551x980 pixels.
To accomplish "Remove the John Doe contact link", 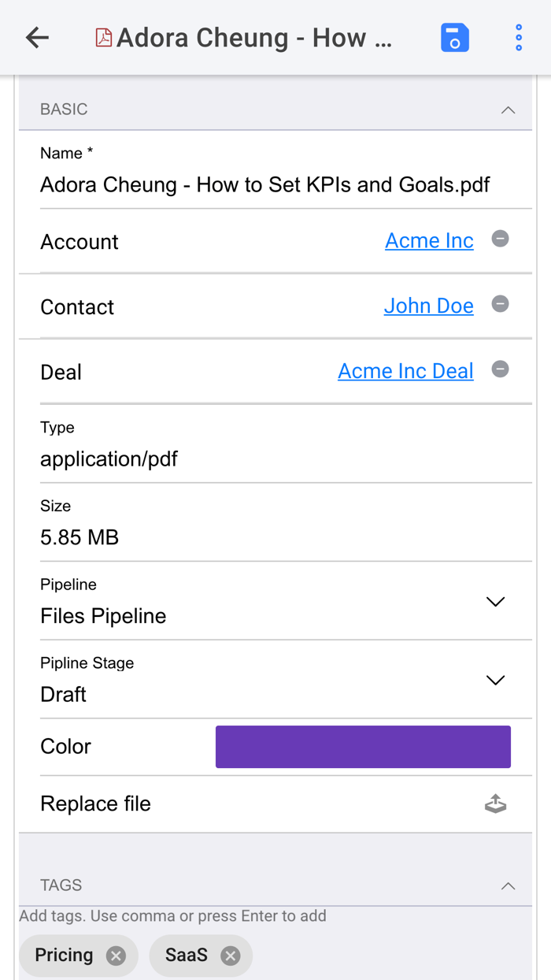I will 500,304.
